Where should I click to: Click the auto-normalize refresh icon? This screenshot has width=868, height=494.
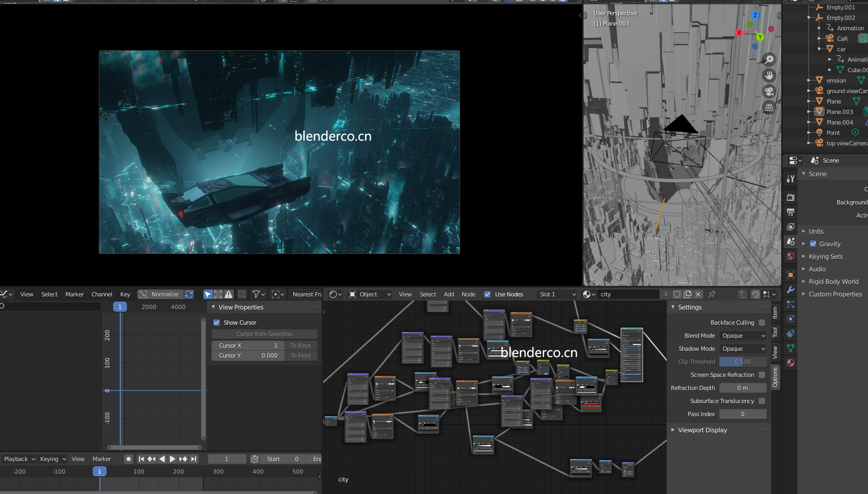click(189, 294)
